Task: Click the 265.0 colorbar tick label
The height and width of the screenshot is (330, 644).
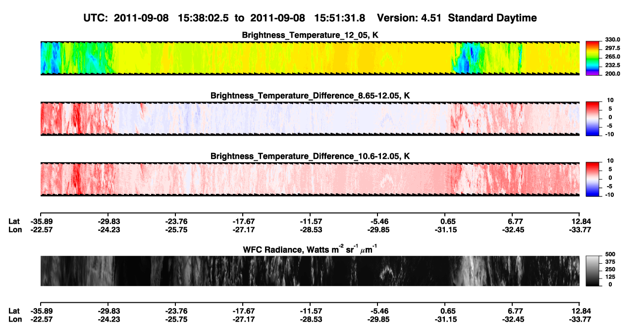Action: pos(613,56)
